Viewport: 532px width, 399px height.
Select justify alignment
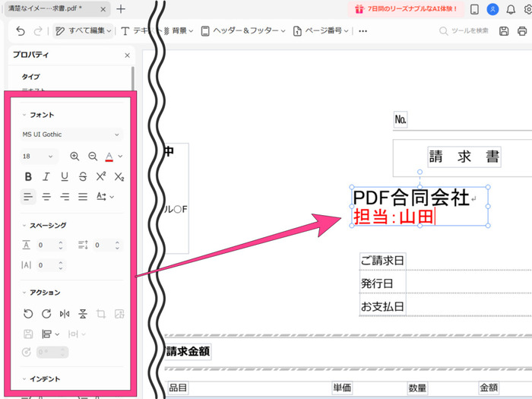pyautogui.click(x=83, y=196)
